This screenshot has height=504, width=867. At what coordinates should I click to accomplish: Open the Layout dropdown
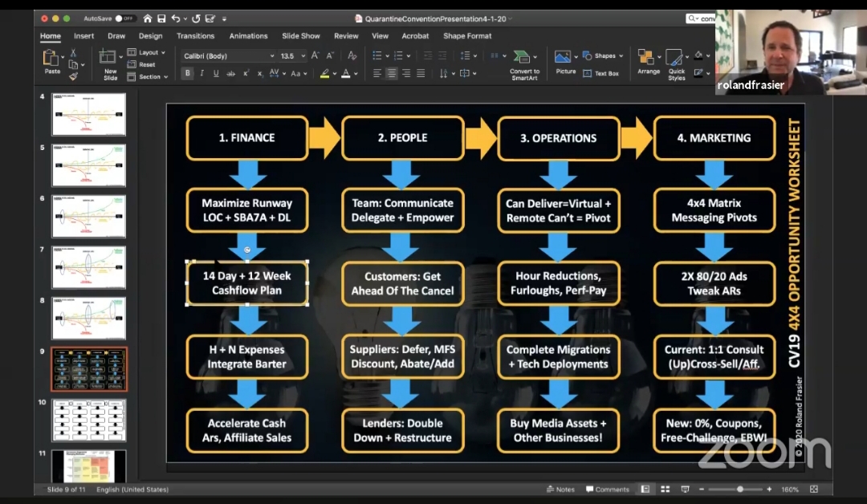(x=149, y=53)
